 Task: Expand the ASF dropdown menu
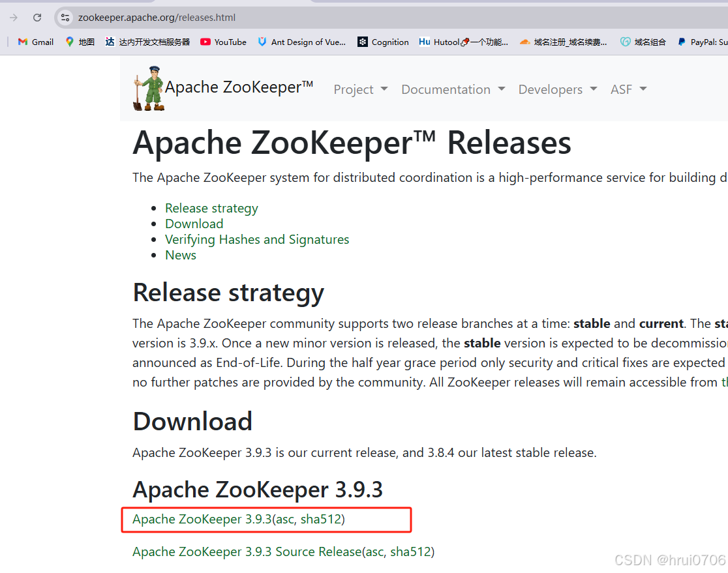[x=628, y=89]
